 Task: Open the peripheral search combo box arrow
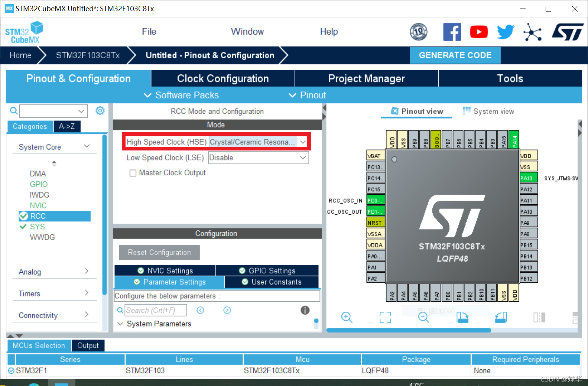point(81,111)
